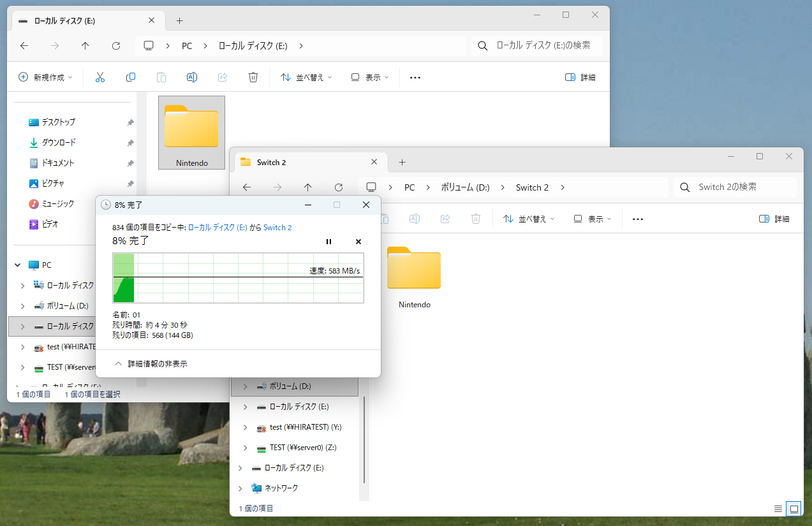Click Switch 2 destination link in copy dialog

point(277,228)
